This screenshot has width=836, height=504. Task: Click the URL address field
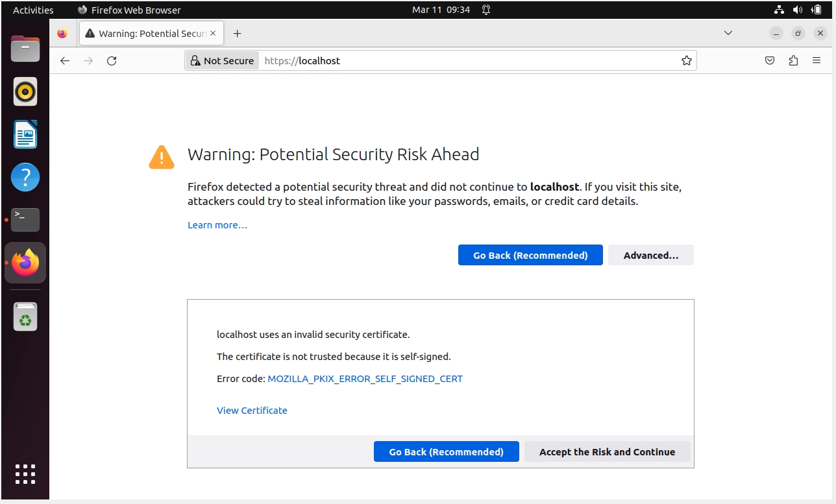click(x=467, y=61)
